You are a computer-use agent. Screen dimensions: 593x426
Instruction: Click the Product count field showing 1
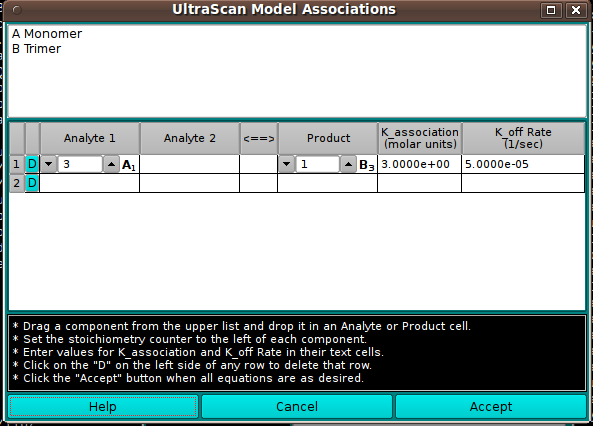(x=317, y=164)
